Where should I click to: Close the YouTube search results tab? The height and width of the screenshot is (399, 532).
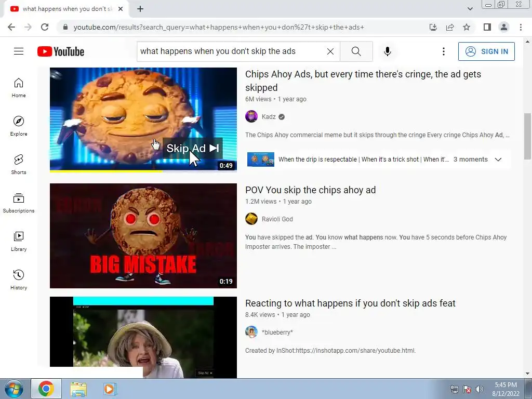click(121, 9)
